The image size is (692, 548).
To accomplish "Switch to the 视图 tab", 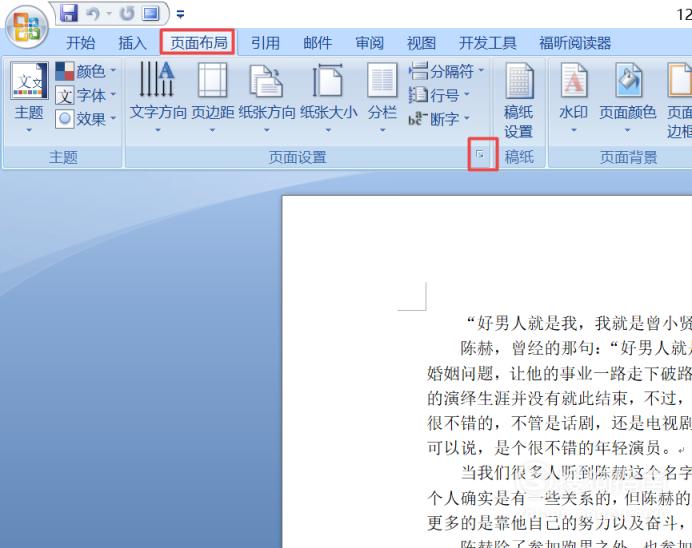I will [421, 43].
